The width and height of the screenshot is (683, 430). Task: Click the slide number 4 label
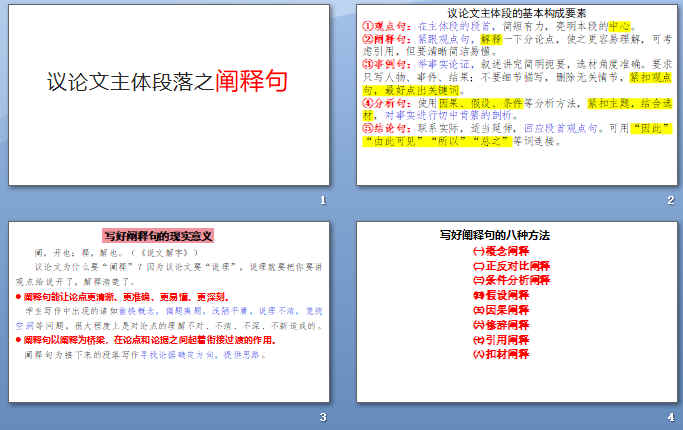point(670,417)
